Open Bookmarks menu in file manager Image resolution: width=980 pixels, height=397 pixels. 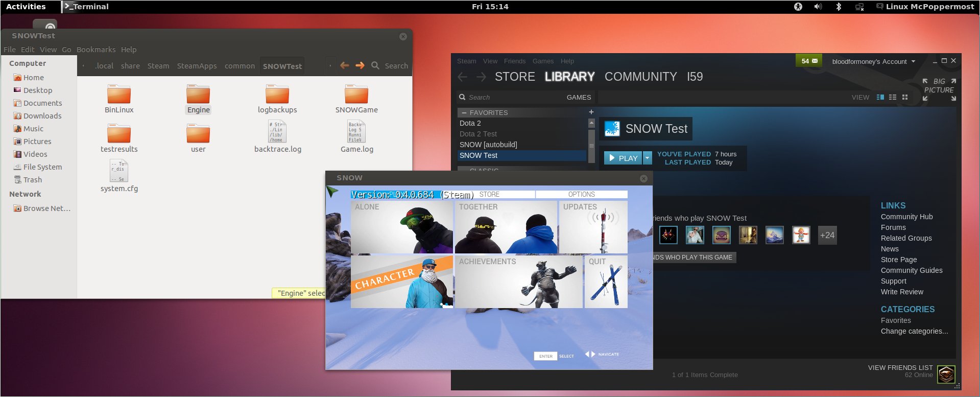pos(96,50)
